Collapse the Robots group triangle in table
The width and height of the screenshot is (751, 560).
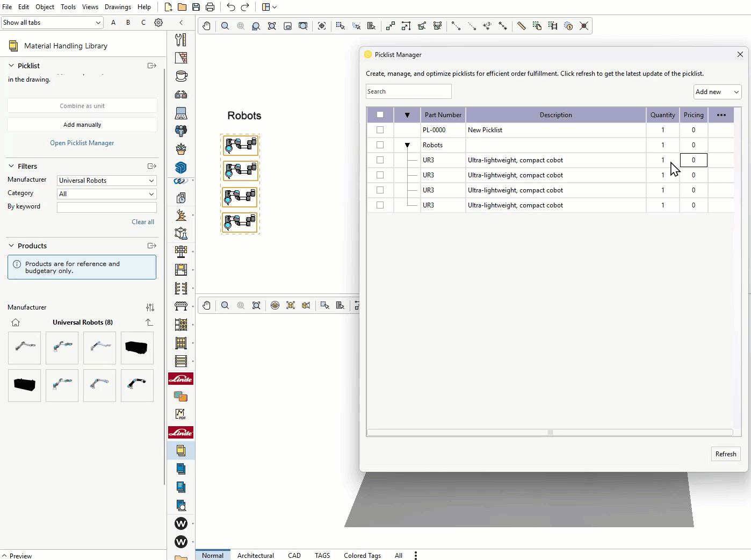407,145
